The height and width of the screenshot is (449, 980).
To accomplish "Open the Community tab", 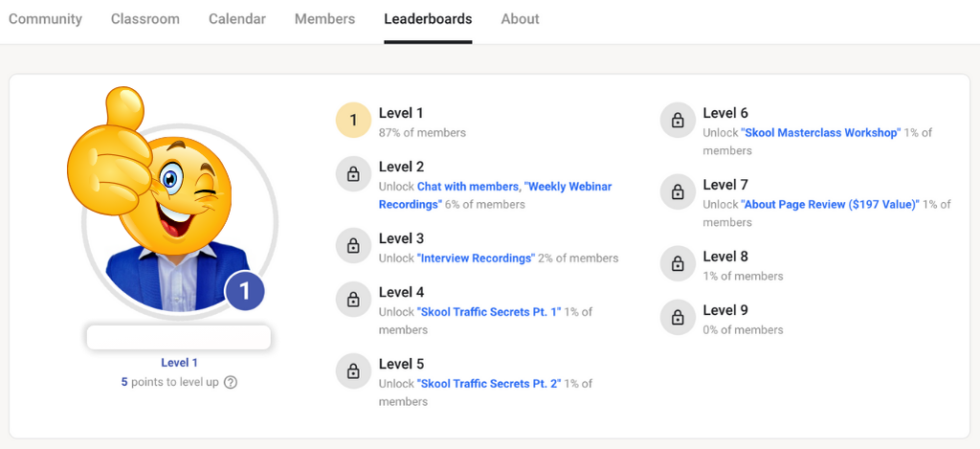I will [x=45, y=19].
